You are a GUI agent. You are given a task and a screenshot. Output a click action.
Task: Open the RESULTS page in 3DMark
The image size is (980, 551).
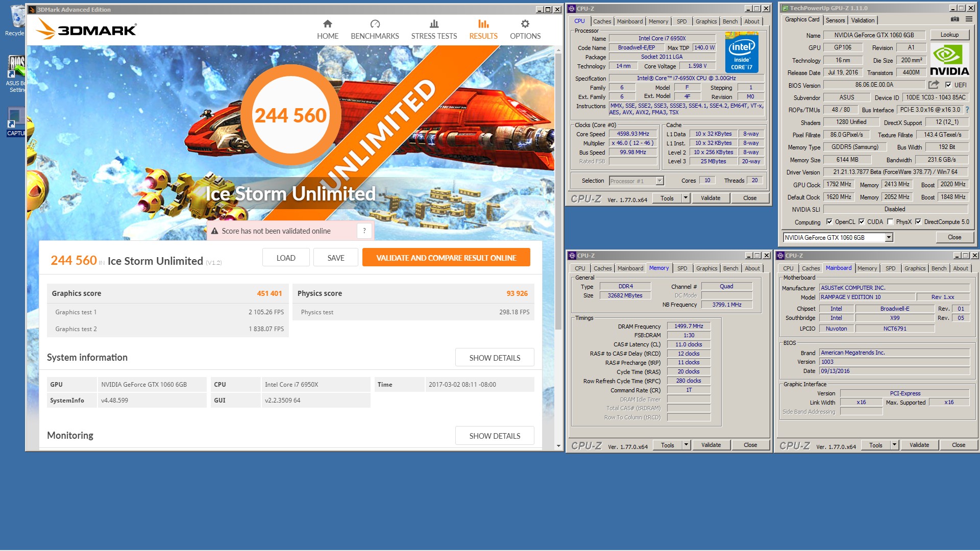coord(483,30)
